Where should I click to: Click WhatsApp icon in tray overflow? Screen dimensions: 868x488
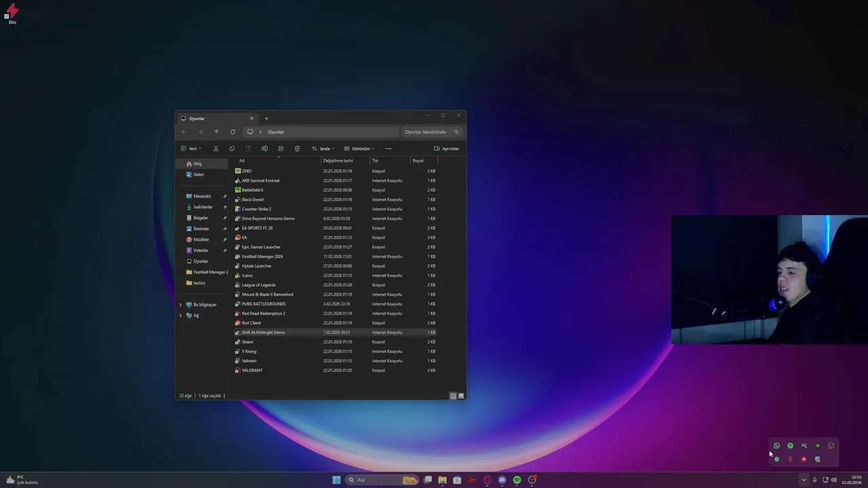pos(776,445)
